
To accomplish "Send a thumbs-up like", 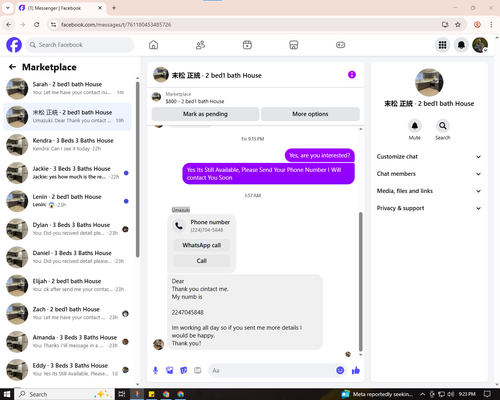I will coord(356,370).
